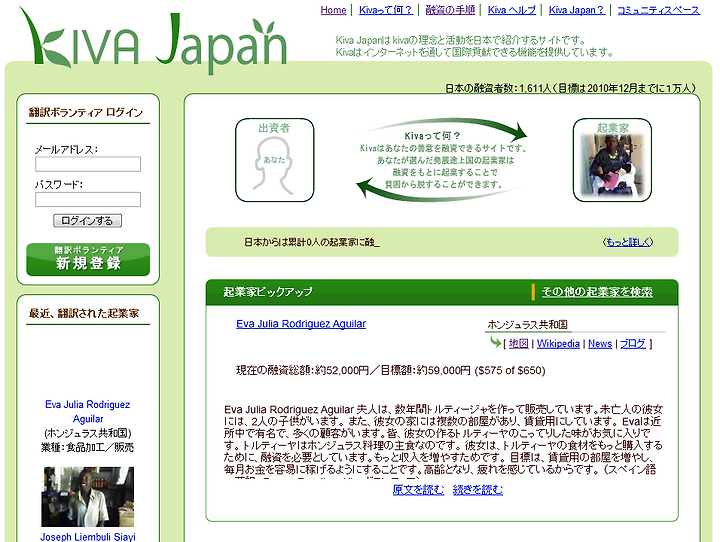Click the もっと詳しく link

[x=628, y=242]
